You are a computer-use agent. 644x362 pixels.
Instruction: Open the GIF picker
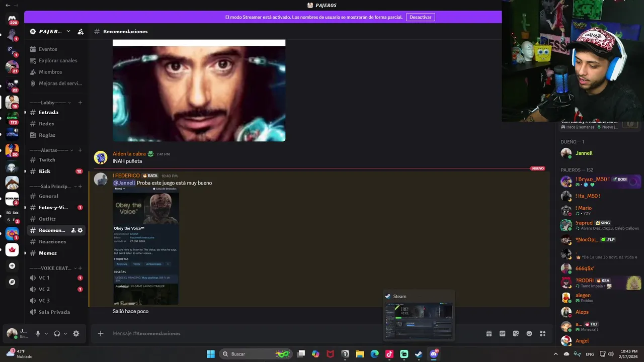(x=502, y=333)
